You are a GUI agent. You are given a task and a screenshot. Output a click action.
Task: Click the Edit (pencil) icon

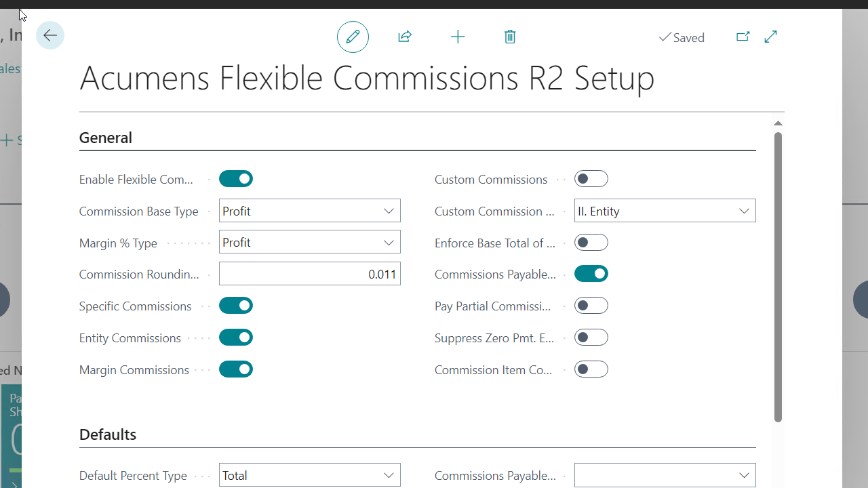[353, 37]
